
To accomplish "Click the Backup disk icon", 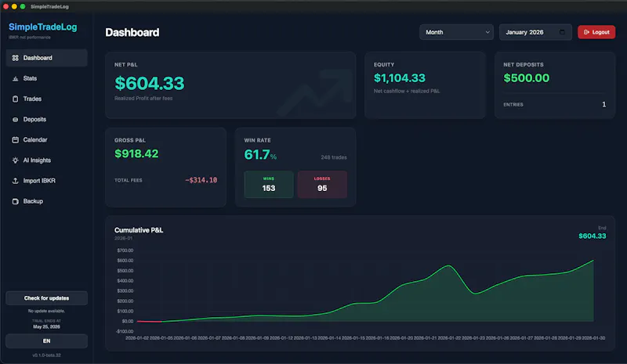I will (x=15, y=201).
